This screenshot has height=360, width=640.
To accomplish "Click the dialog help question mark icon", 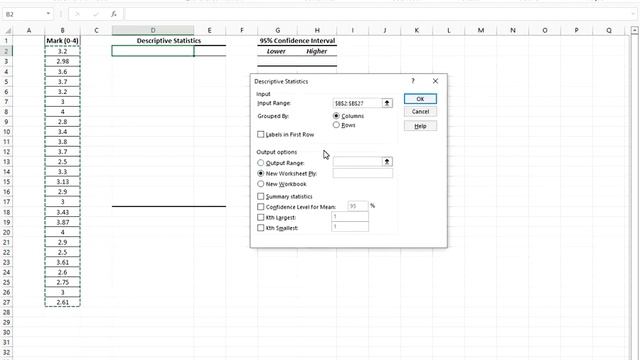I will [413, 81].
